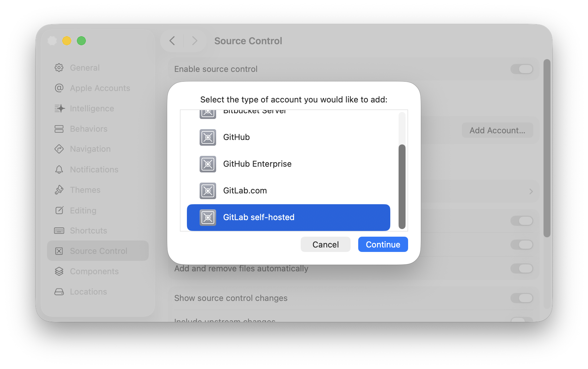
Task: Click the account type list scrollbar
Action: (402, 186)
